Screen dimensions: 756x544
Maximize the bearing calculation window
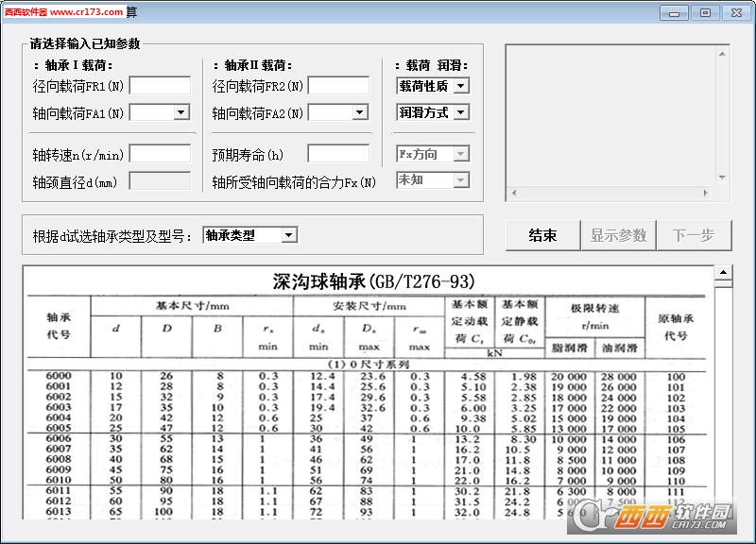click(705, 12)
